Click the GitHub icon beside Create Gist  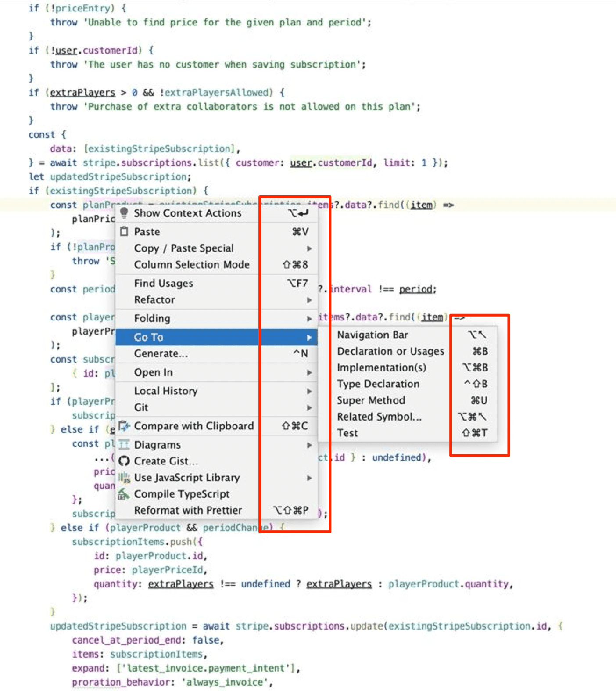click(124, 461)
